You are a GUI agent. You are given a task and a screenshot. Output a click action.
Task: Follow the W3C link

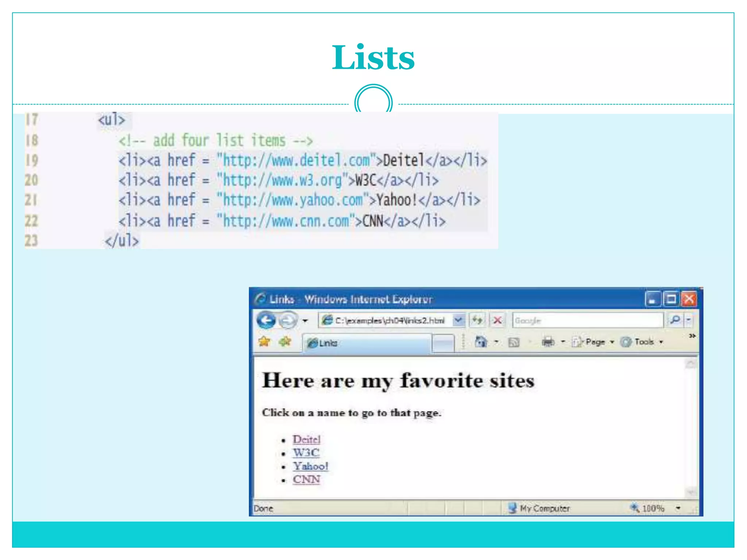click(306, 452)
